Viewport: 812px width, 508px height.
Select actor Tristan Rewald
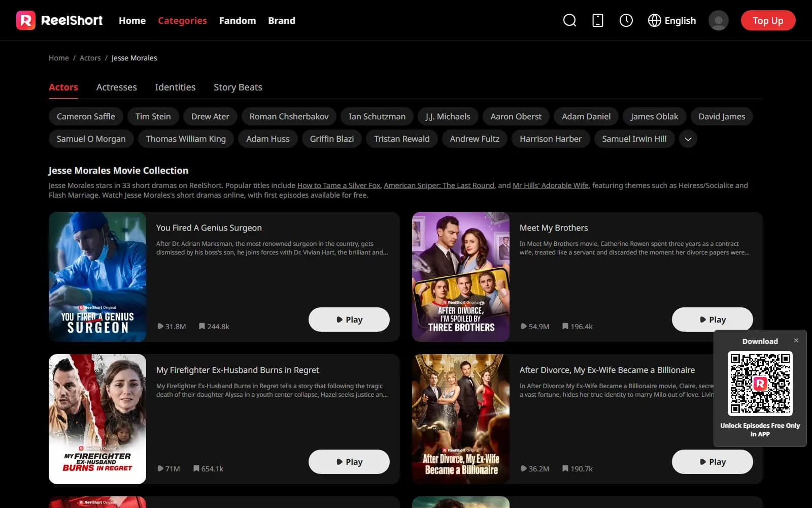[401, 139]
